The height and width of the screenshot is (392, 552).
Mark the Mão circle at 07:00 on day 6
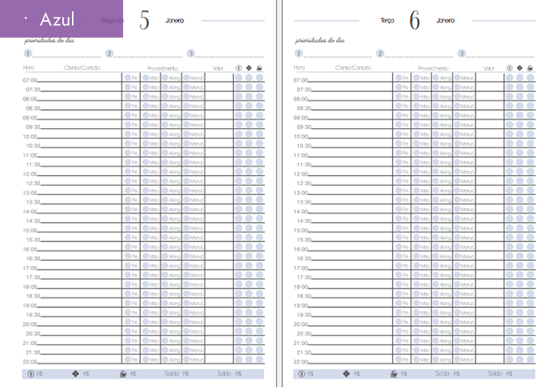[417, 77]
